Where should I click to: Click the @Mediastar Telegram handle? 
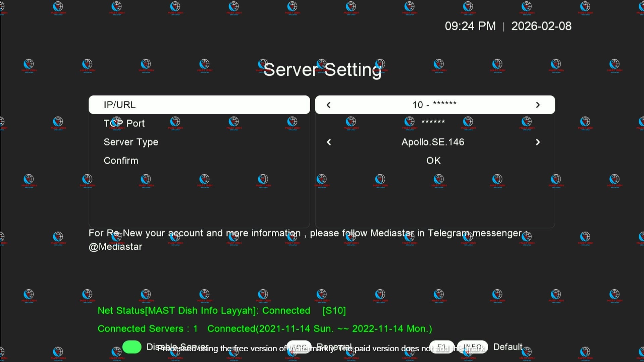coord(115,247)
